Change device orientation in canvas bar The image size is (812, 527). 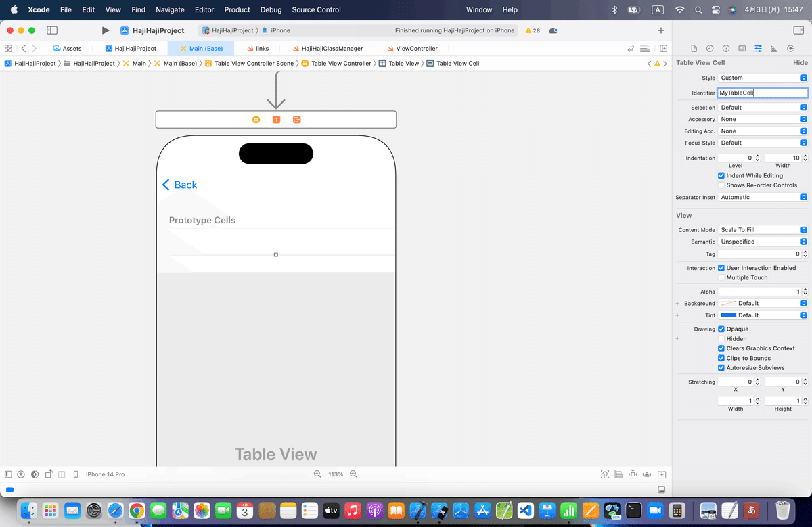point(48,474)
